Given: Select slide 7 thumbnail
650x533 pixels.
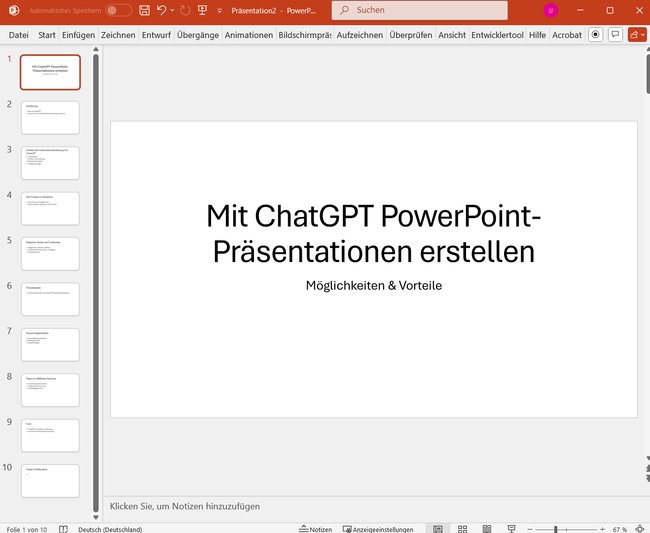Looking at the screenshot, I should pos(50,344).
